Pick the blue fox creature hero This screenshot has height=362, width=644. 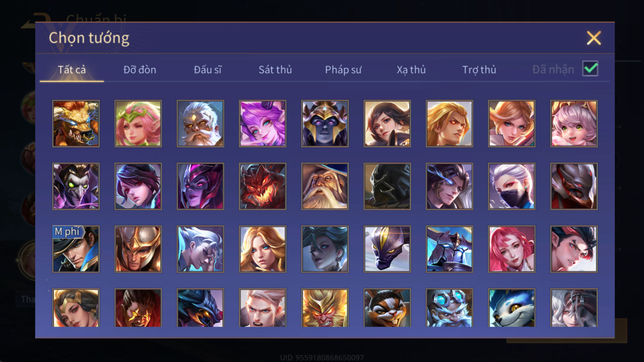[512, 308]
